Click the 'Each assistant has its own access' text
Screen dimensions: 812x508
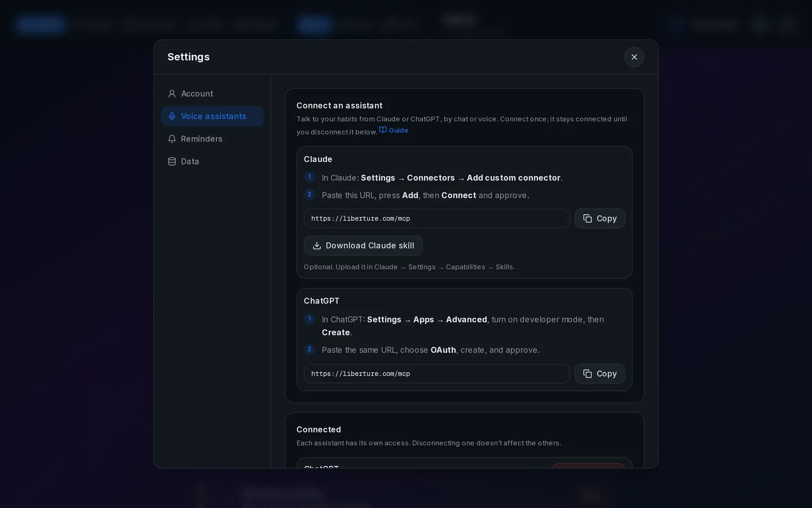tap(428, 443)
